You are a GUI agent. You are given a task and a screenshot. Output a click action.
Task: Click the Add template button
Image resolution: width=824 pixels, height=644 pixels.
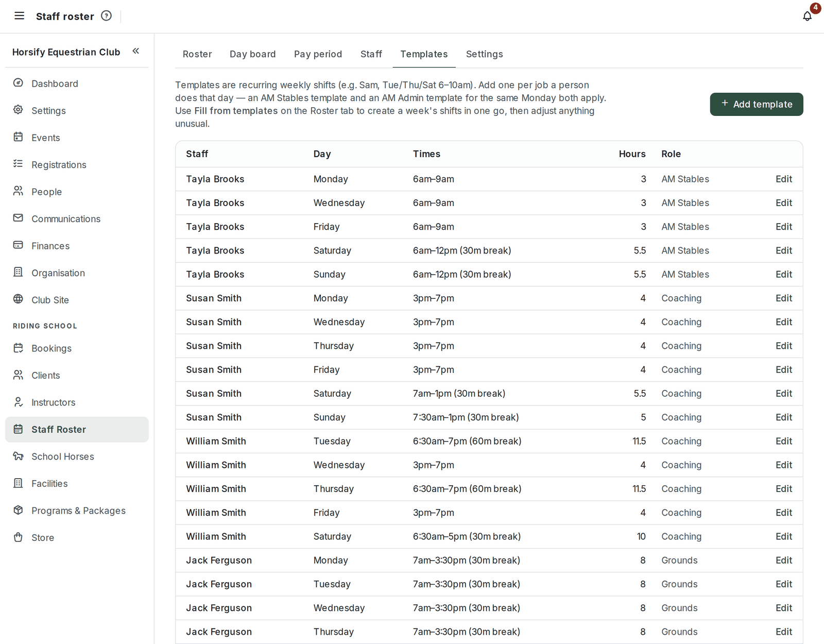[x=756, y=104]
